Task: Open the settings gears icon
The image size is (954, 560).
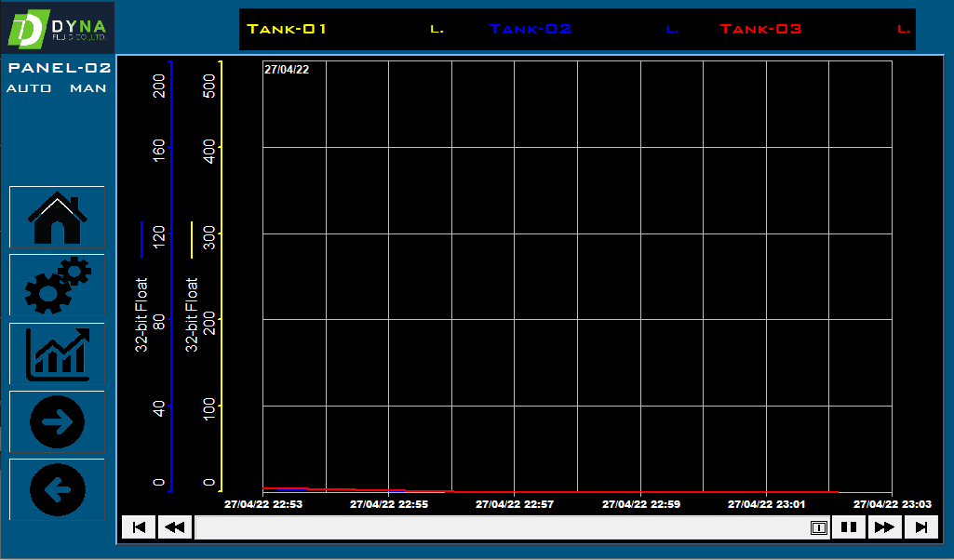Action: coord(57,286)
